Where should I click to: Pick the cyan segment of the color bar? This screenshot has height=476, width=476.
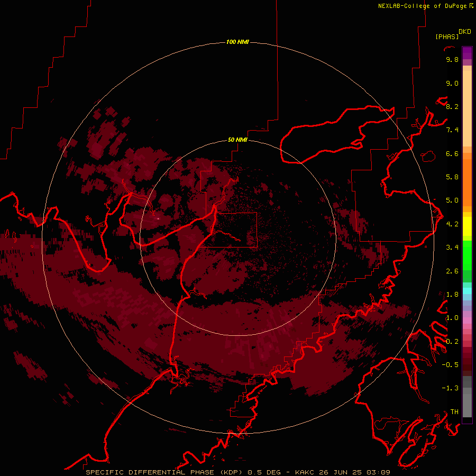click(x=467, y=291)
